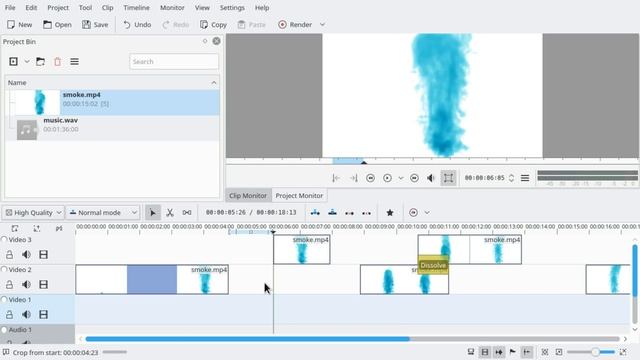
Task: Open High Quality preview dropdown
Action: click(33, 213)
